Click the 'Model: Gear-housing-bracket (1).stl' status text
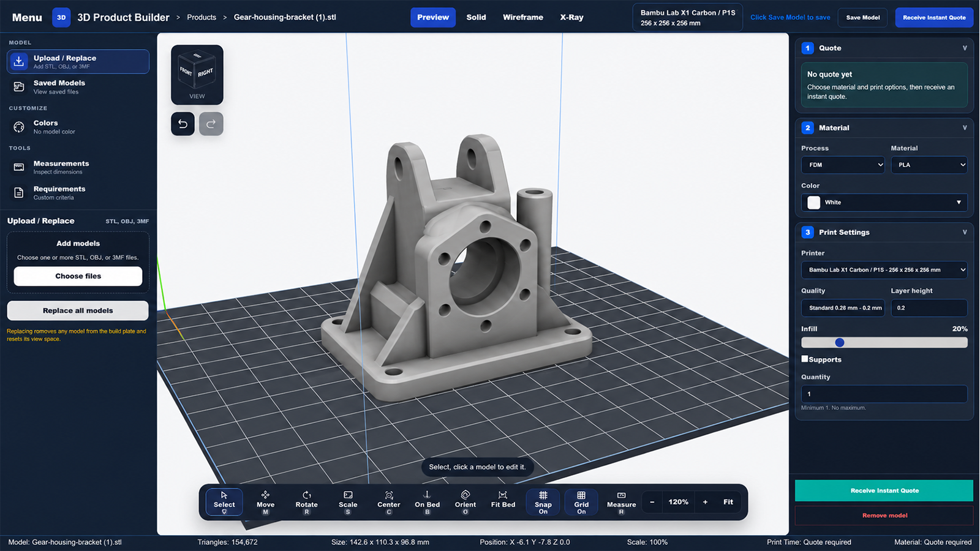Viewport: 980px width, 551px height. tap(65, 542)
